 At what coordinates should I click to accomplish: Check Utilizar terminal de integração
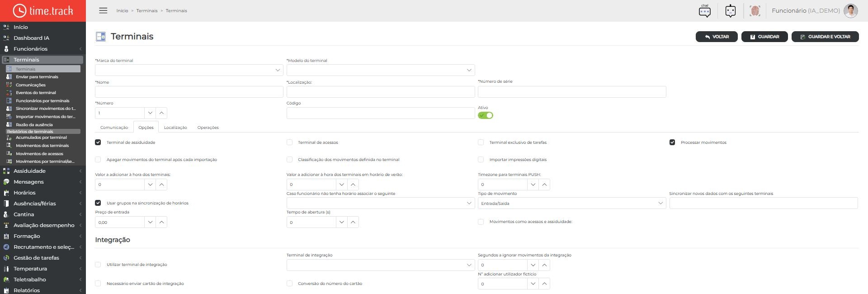98,265
